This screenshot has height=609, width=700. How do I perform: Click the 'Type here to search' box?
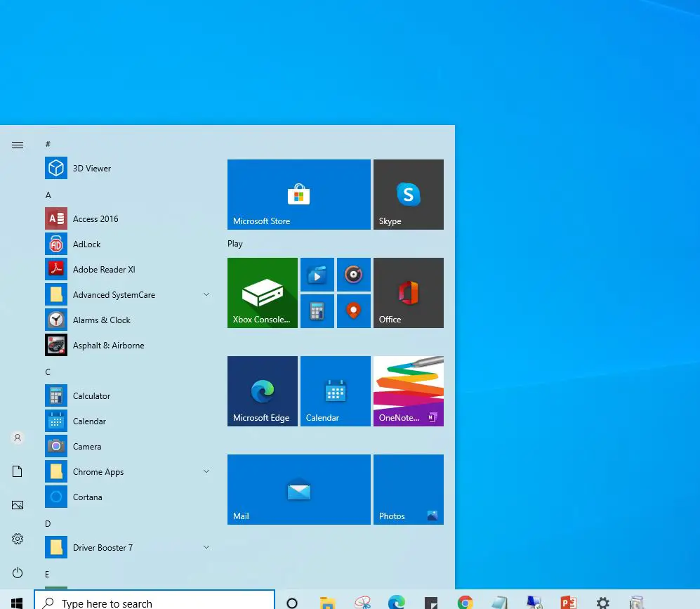click(154, 603)
